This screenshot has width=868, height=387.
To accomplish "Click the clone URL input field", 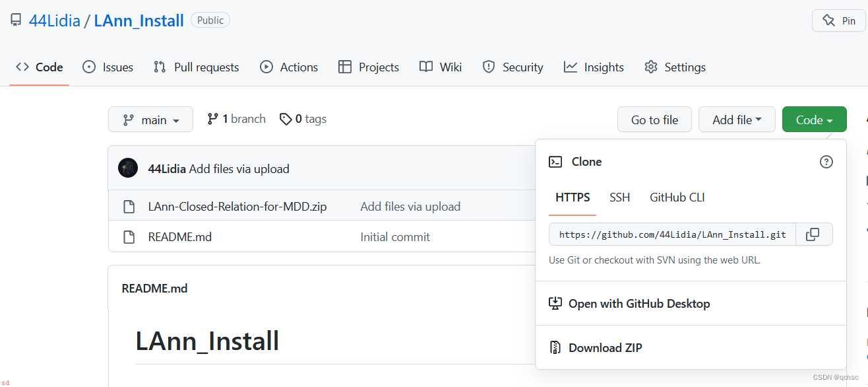I will tap(672, 234).
